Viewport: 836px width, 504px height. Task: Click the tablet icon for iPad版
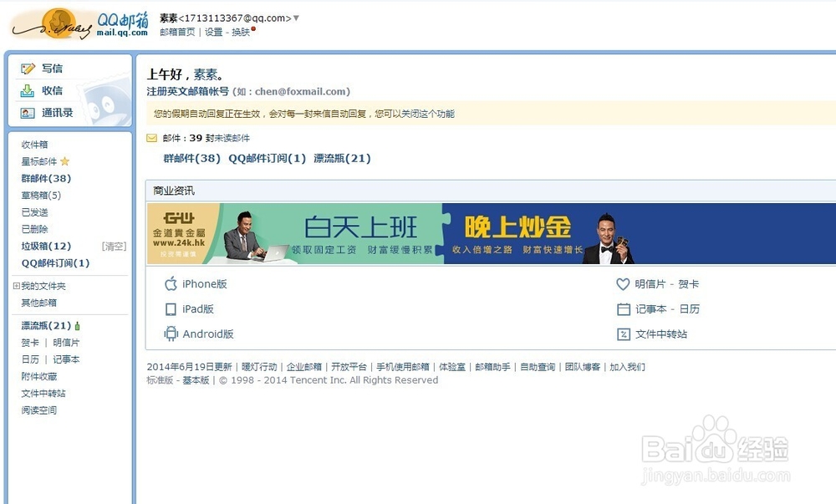(x=171, y=309)
